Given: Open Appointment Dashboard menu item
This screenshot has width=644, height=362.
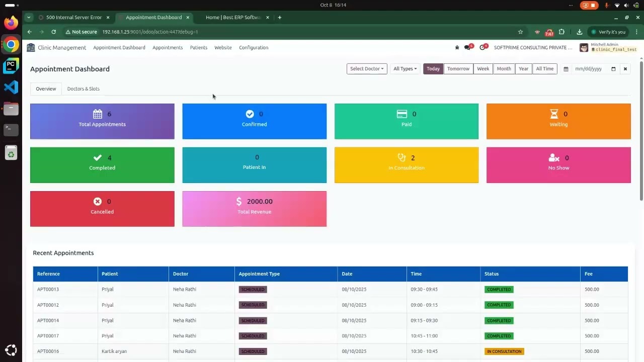Looking at the screenshot, I should 119,47.
